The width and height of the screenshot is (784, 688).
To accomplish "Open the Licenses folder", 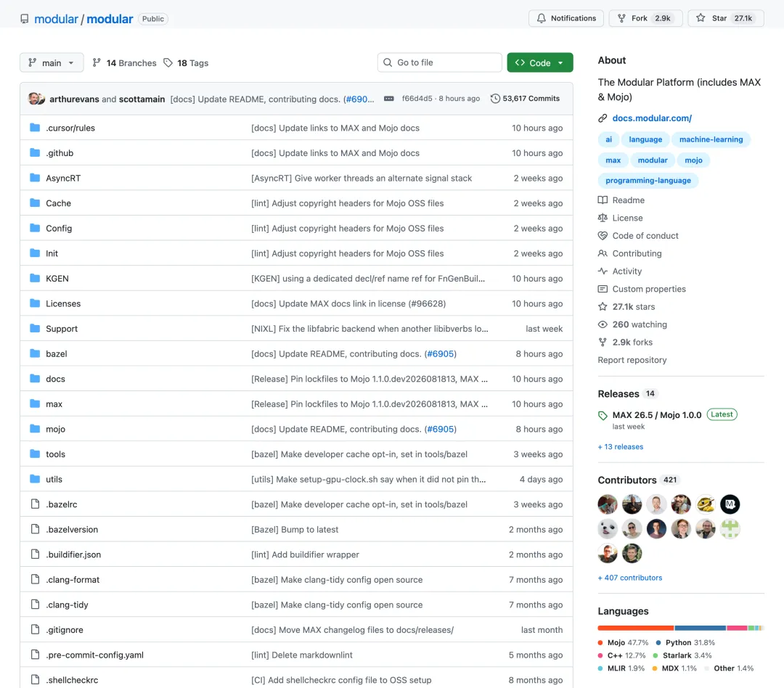I will point(63,303).
